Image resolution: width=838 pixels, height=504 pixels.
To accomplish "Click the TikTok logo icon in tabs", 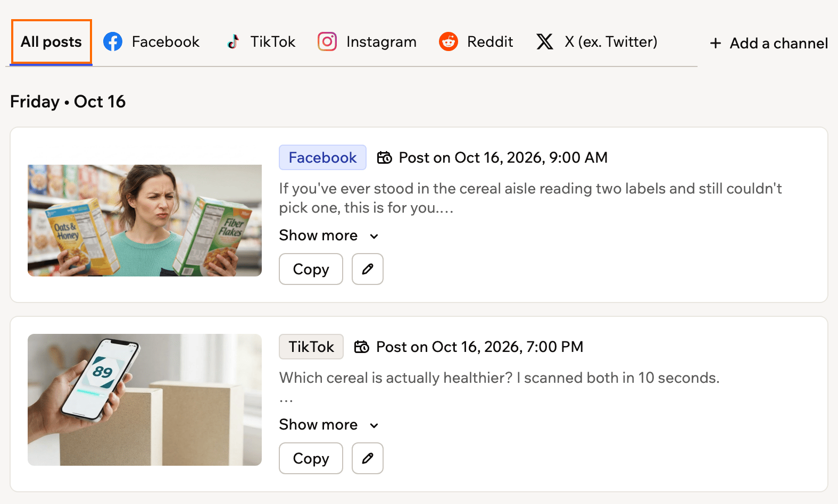I will click(x=233, y=41).
